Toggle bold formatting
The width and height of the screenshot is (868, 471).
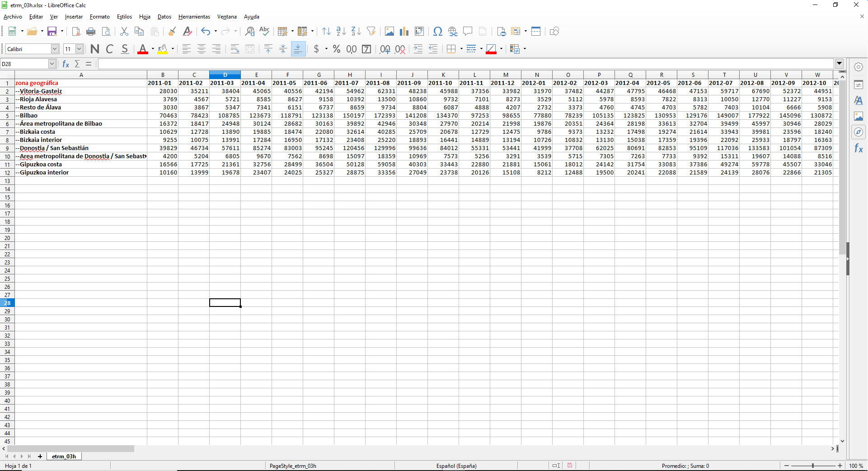click(x=94, y=49)
